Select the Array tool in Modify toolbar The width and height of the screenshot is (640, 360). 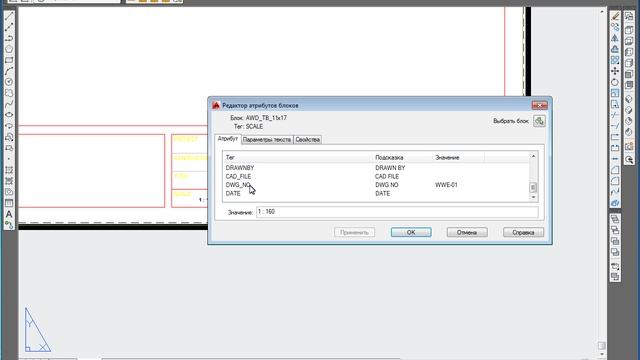615,60
